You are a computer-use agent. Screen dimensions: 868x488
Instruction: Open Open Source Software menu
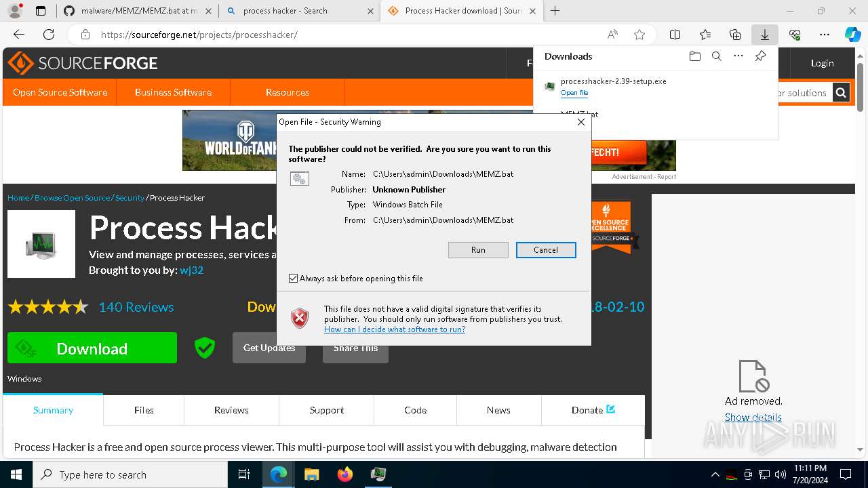[x=60, y=92]
